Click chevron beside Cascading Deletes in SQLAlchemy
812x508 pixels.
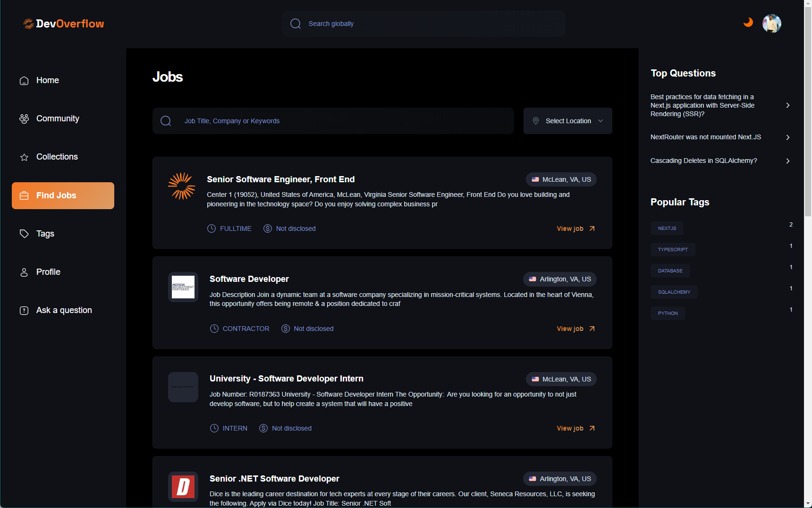click(788, 161)
